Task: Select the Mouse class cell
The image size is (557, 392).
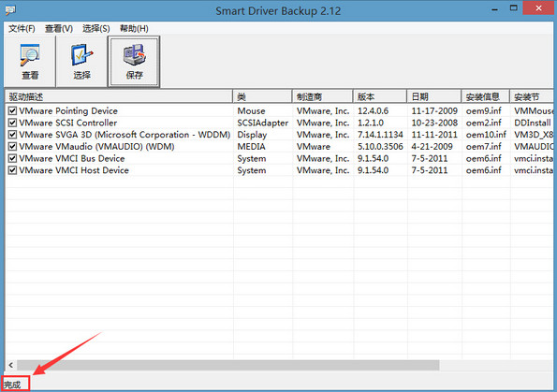Action: [251, 110]
